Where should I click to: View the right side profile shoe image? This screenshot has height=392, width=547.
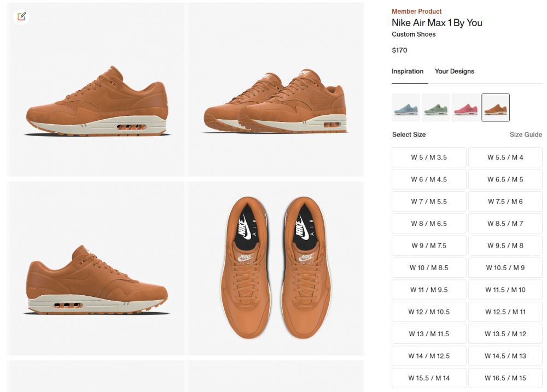click(96, 268)
